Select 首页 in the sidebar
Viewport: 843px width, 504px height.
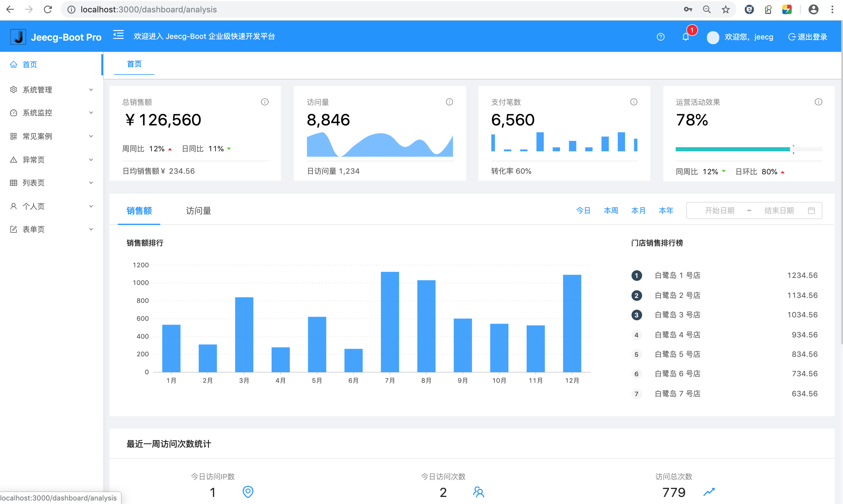(30, 64)
